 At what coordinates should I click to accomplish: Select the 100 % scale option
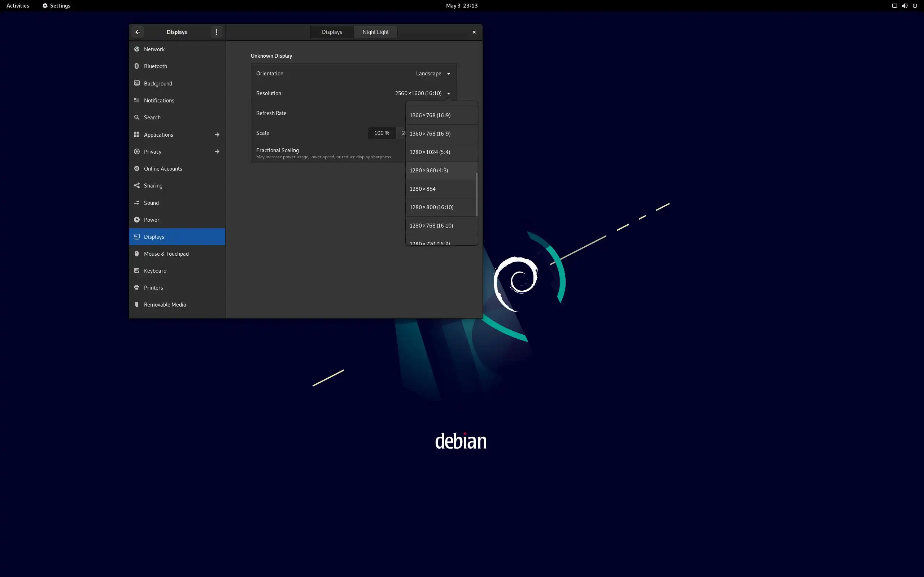point(382,133)
